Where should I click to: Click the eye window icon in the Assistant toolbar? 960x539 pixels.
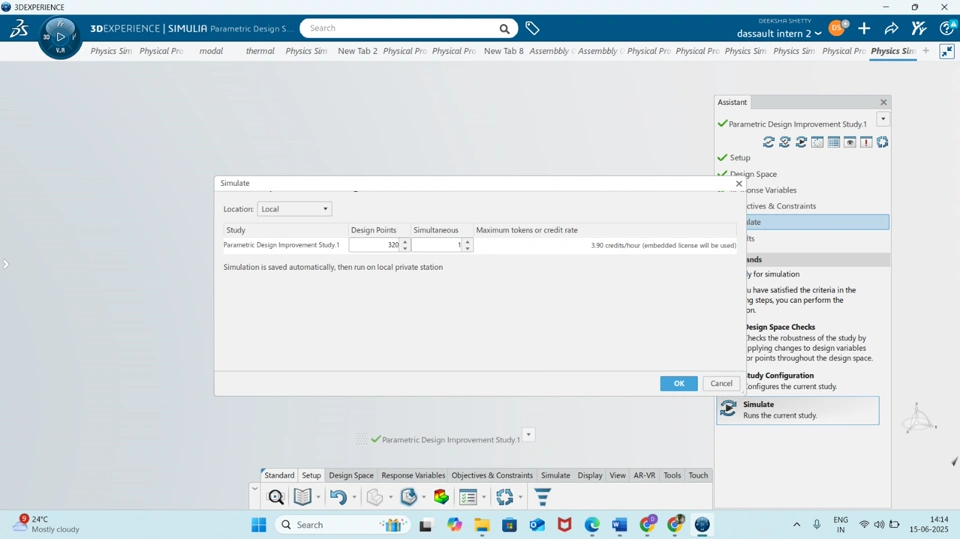[850, 142]
